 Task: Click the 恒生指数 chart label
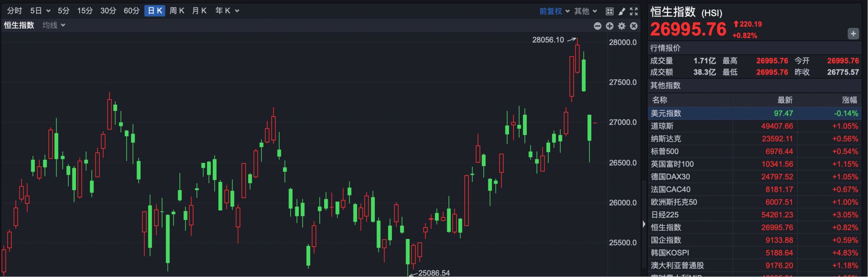[19, 25]
